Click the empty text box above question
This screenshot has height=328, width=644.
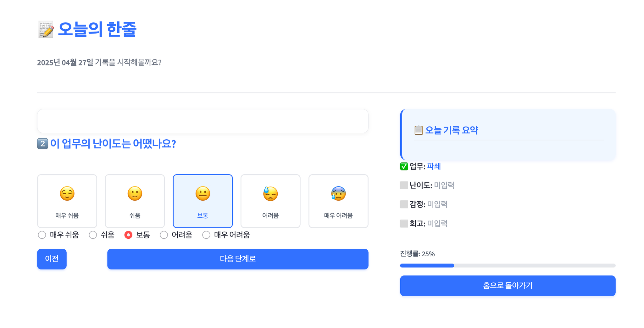203,121
